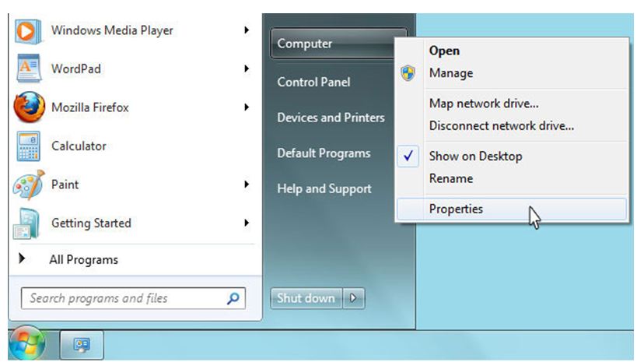
Task: Select Open in the context menu
Action: pos(444,51)
